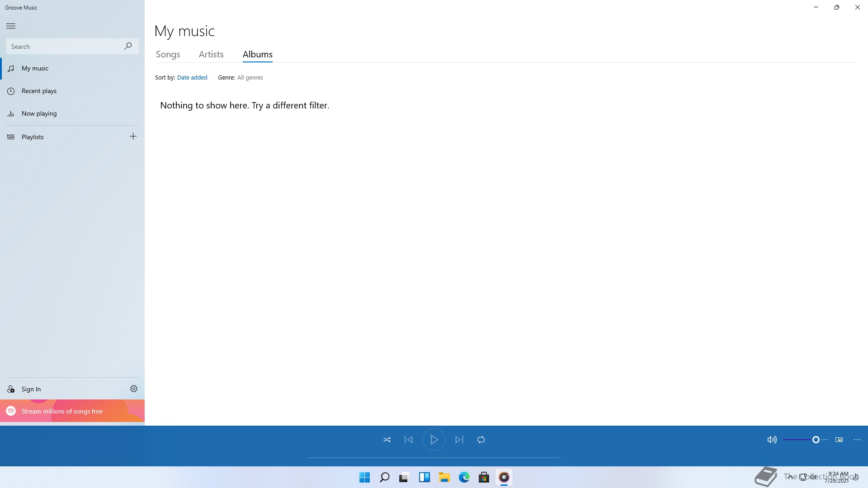This screenshot has width=868, height=488.
Task: Skip to next track
Action: 459,440
